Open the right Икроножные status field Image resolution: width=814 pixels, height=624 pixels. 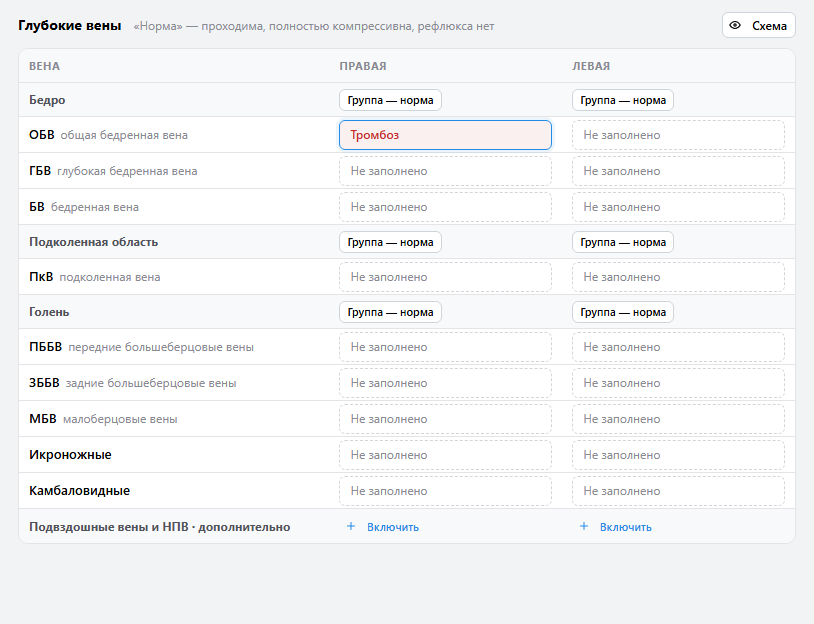445,455
